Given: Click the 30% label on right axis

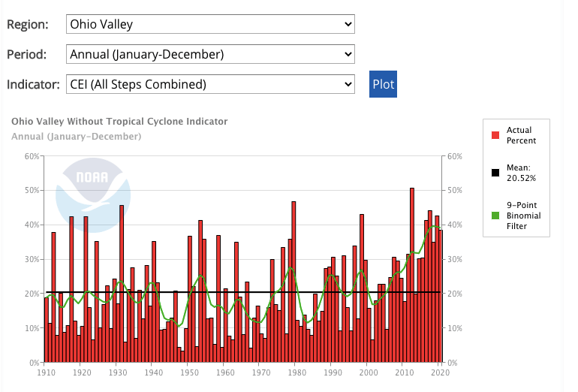Looking at the screenshot, I should pyautogui.click(x=456, y=259).
